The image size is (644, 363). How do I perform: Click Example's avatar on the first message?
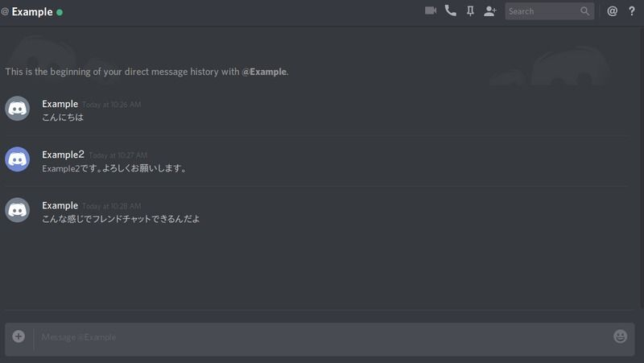click(17, 109)
